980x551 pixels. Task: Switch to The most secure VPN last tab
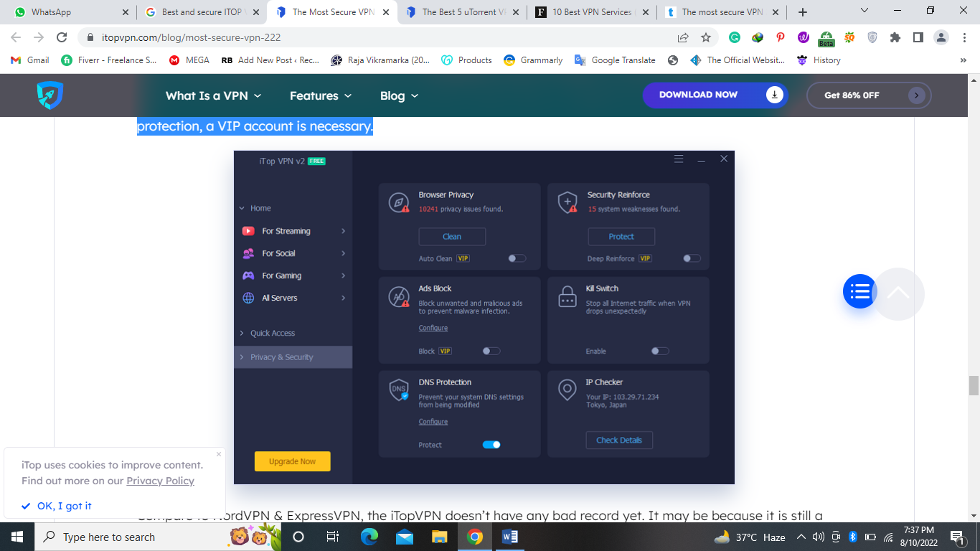(x=722, y=12)
